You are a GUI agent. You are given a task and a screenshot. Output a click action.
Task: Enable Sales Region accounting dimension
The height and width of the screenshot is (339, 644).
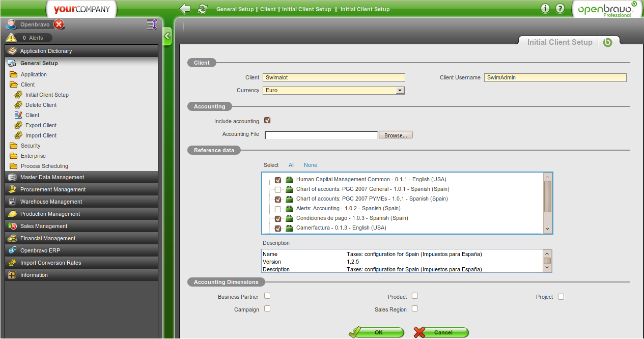click(x=415, y=308)
